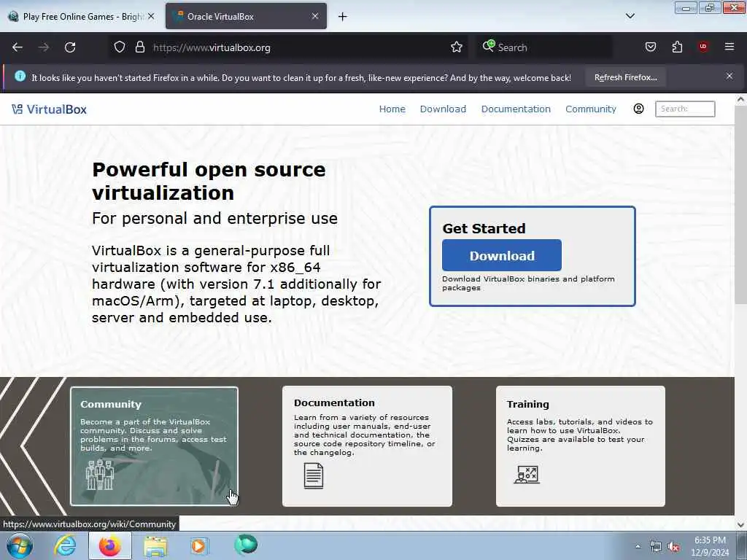This screenshot has height=560, width=747.
Task: Click the scrollbar up arrow
Action: coord(740,99)
